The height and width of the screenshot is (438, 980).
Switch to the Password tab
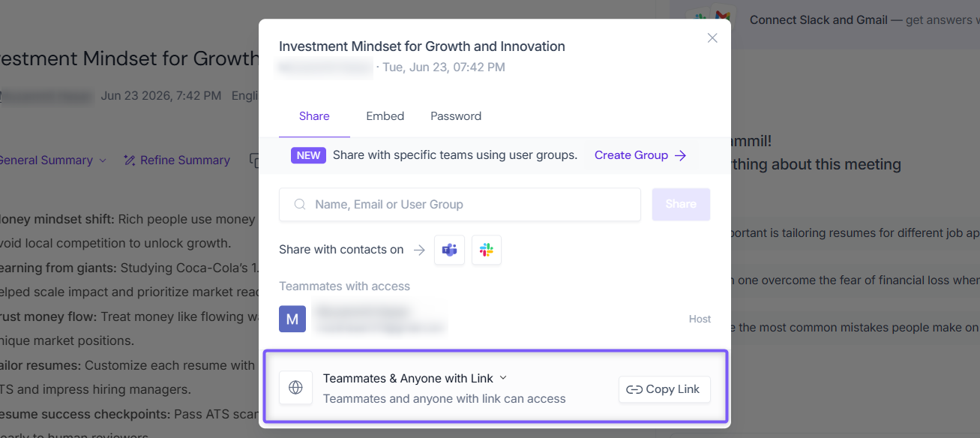click(456, 116)
